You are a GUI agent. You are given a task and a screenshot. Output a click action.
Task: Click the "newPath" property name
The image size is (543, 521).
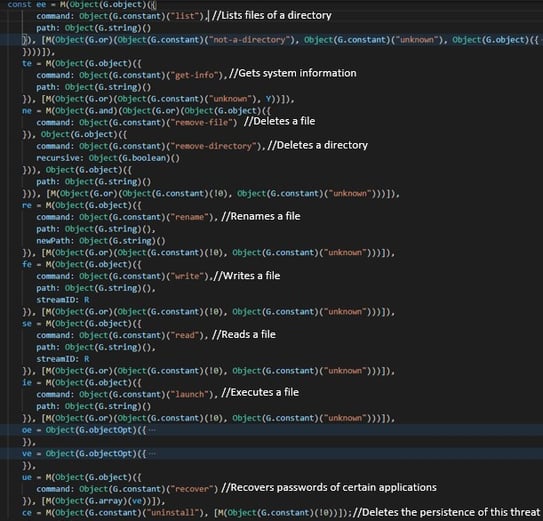(x=53, y=241)
